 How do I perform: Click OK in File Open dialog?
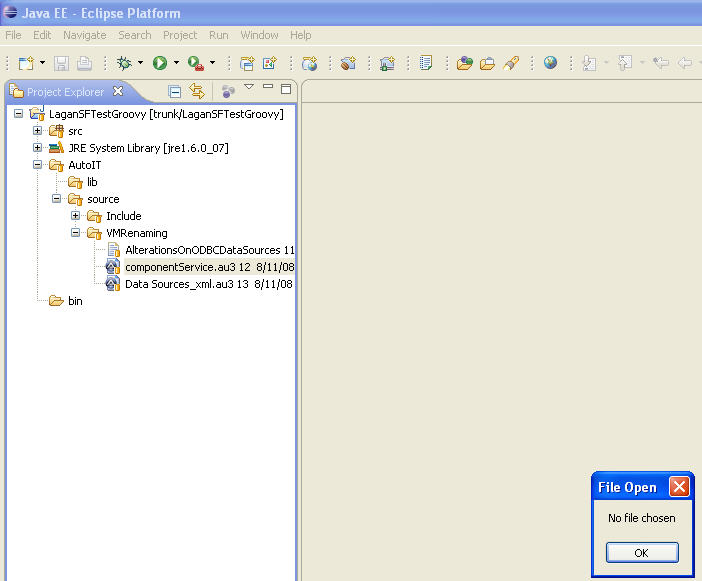pos(642,553)
